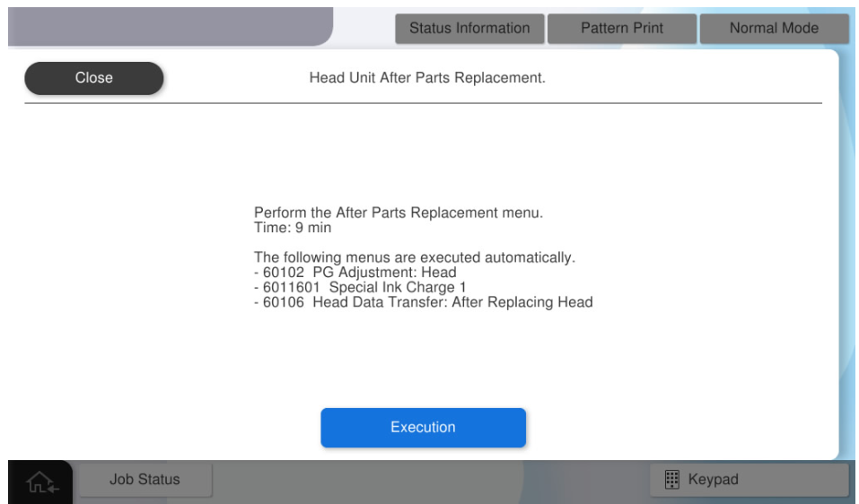This screenshot has width=859, height=504.
Task: Click the Keypad button label
Action: (713, 480)
